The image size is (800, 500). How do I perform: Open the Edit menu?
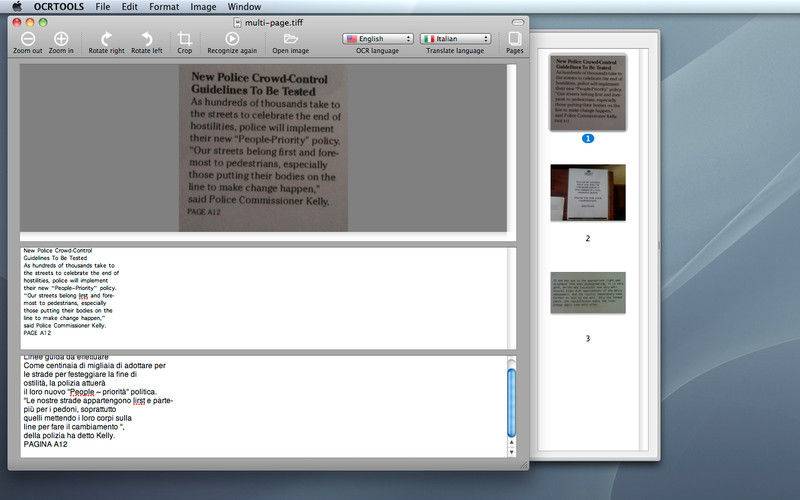click(x=130, y=7)
